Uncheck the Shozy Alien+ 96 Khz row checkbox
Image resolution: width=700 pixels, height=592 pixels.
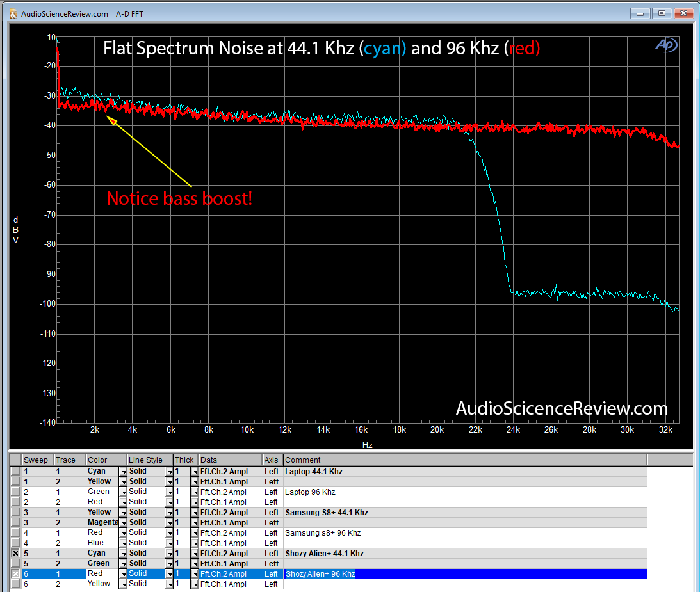(x=15, y=573)
